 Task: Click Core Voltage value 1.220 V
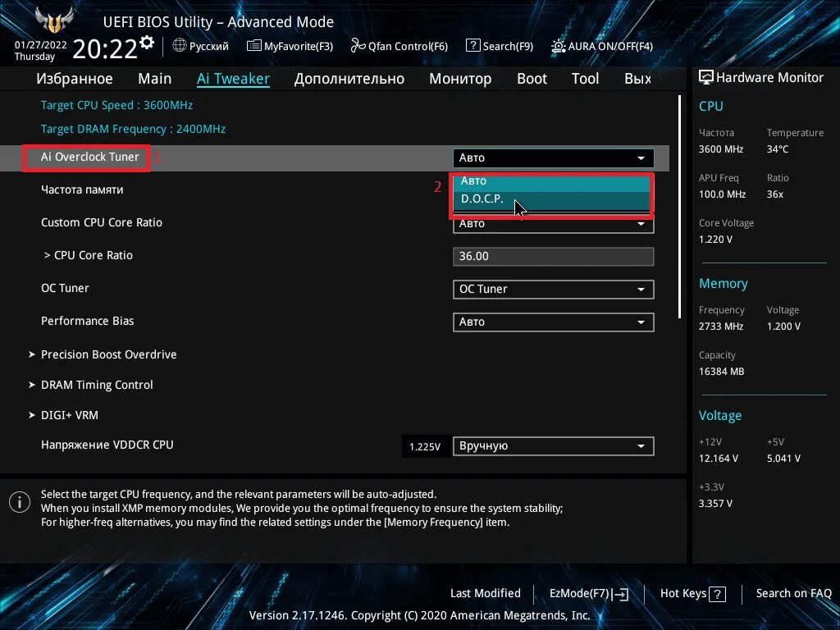(x=715, y=240)
